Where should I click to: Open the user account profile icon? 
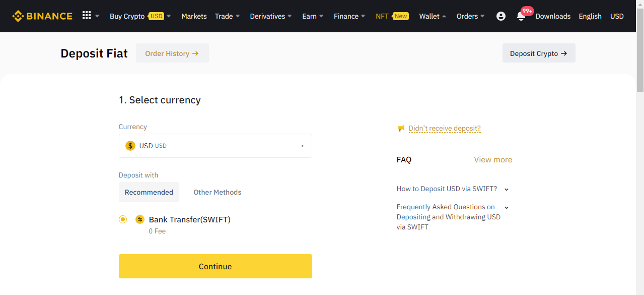tap(500, 16)
